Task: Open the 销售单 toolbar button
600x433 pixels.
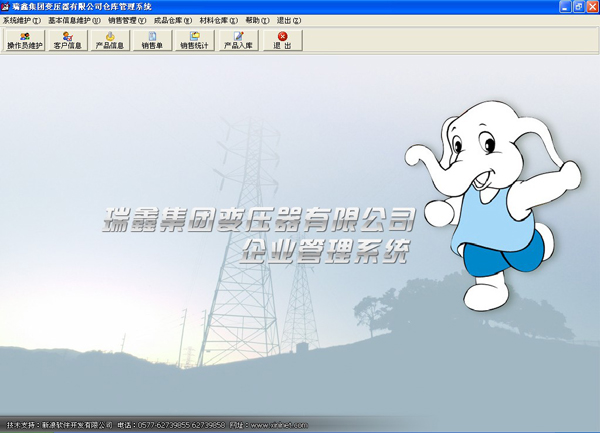Action: tap(152, 40)
